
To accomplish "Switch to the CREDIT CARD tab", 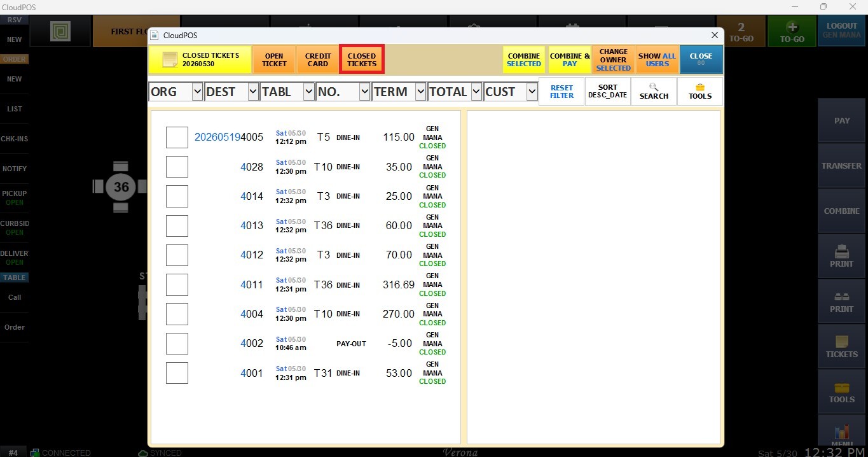I will click(318, 60).
